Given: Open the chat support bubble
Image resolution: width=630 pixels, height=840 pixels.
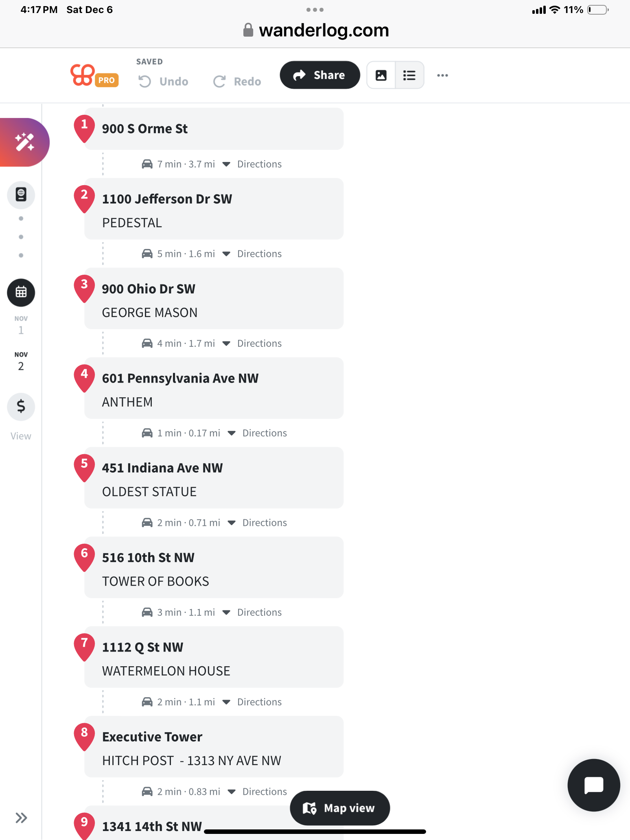Looking at the screenshot, I should 593,785.
